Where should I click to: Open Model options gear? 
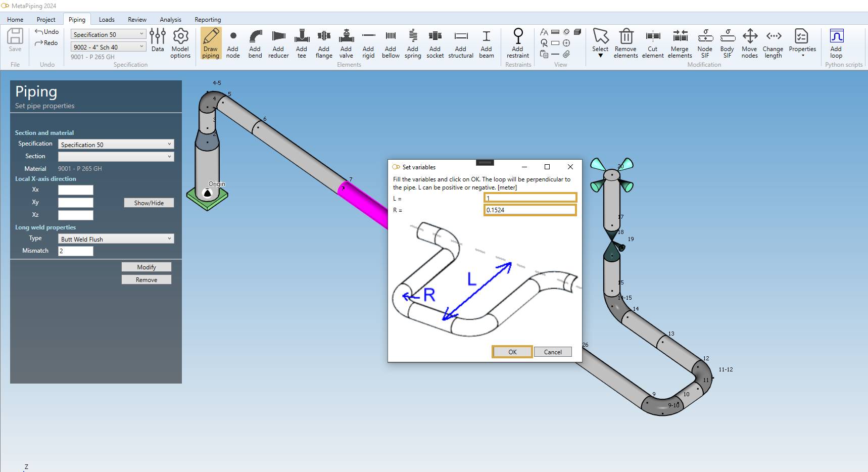click(x=180, y=43)
